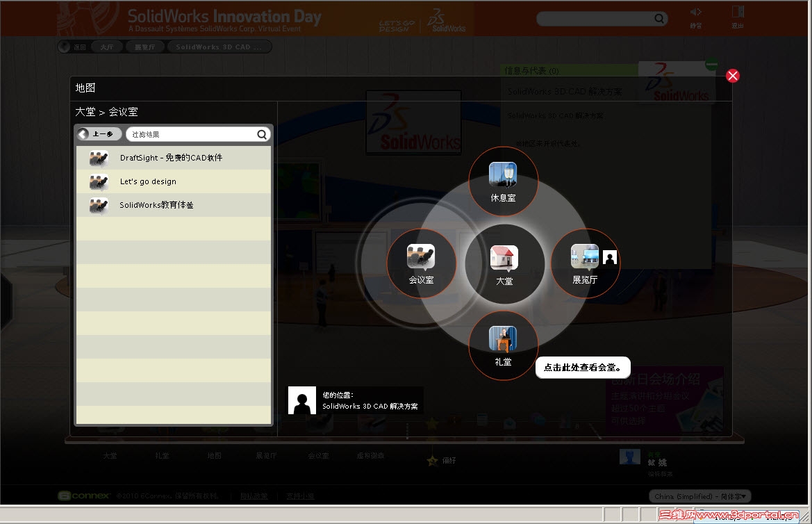
Task: Click the SolidWorks 3D CAD 解决方案 location text
Action: point(370,407)
